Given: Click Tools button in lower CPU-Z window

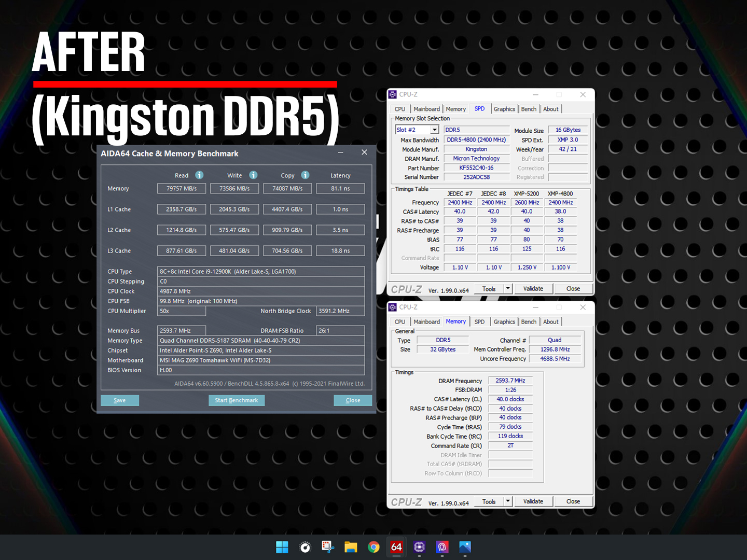Looking at the screenshot, I should 489,501.
